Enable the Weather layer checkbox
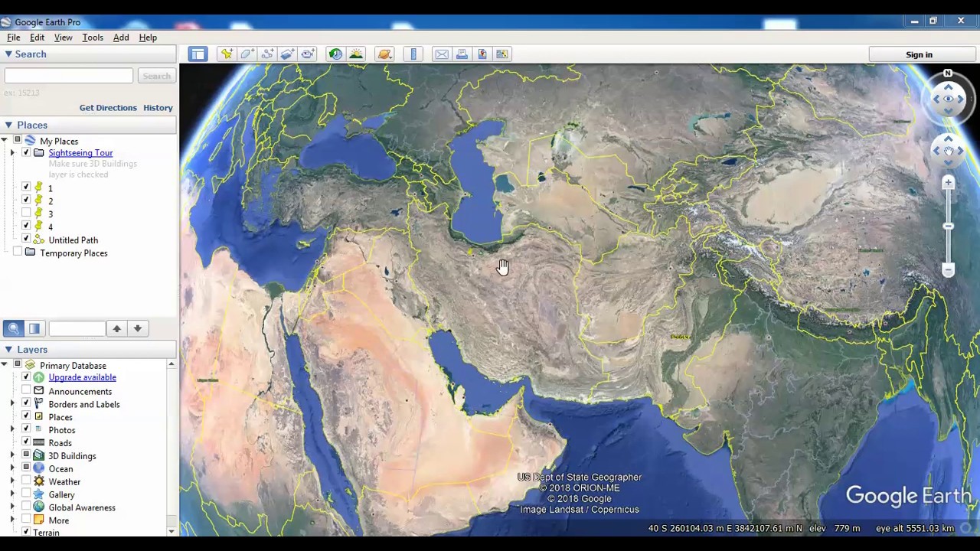 (x=26, y=481)
